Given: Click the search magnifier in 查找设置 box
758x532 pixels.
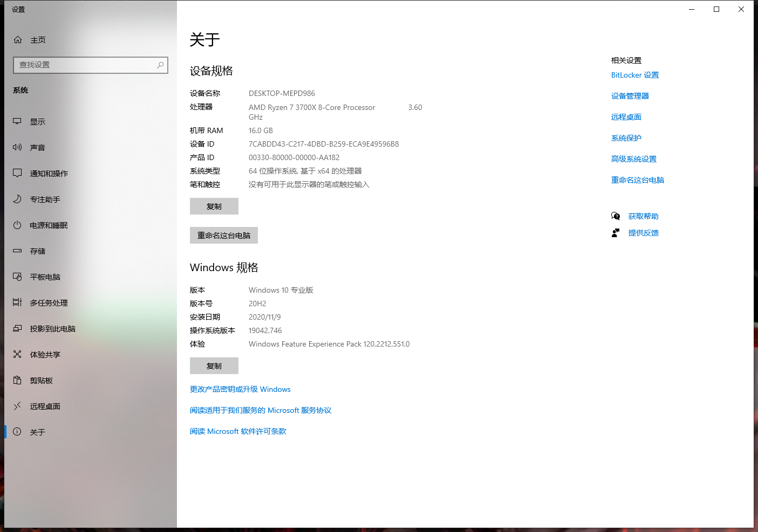Looking at the screenshot, I should (160, 65).
